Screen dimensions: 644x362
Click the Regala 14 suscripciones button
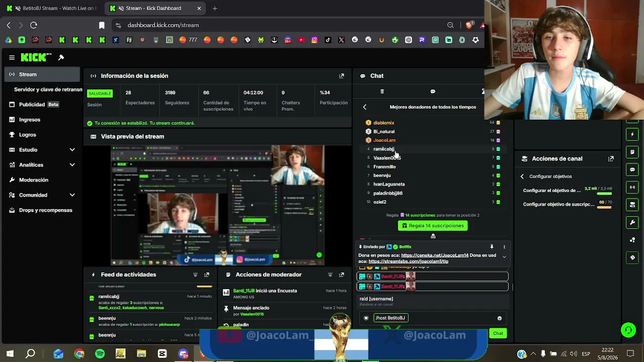433,226
